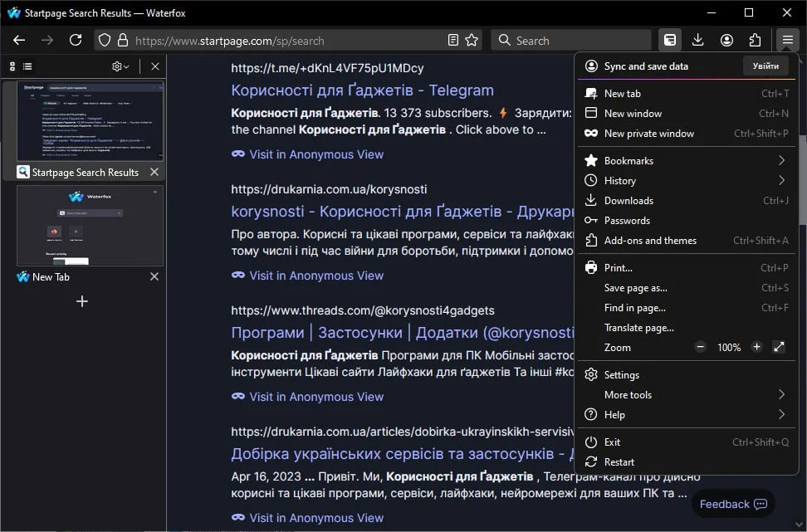This screenshot has height=532, width=807.
Task: Switch to the New Tab tab
Action: tap(51, 277)
